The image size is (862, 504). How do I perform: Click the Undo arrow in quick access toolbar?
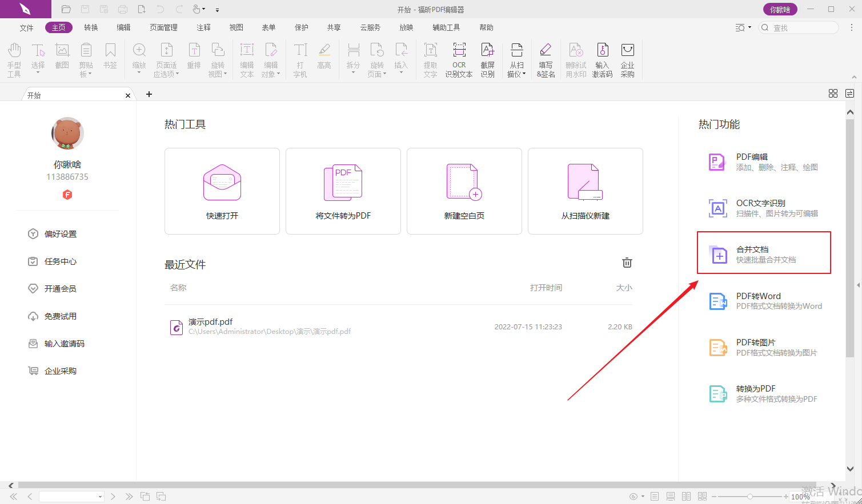tap(161, 9)
